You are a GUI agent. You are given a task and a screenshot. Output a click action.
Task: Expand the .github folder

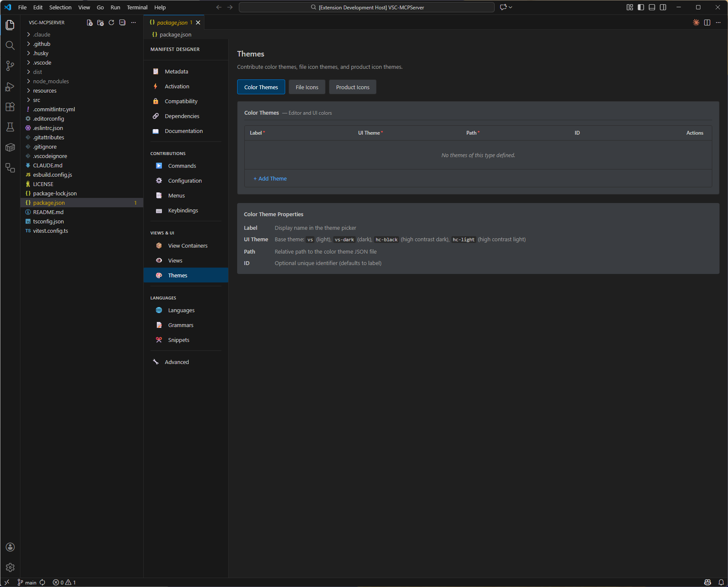click(82, 44)
